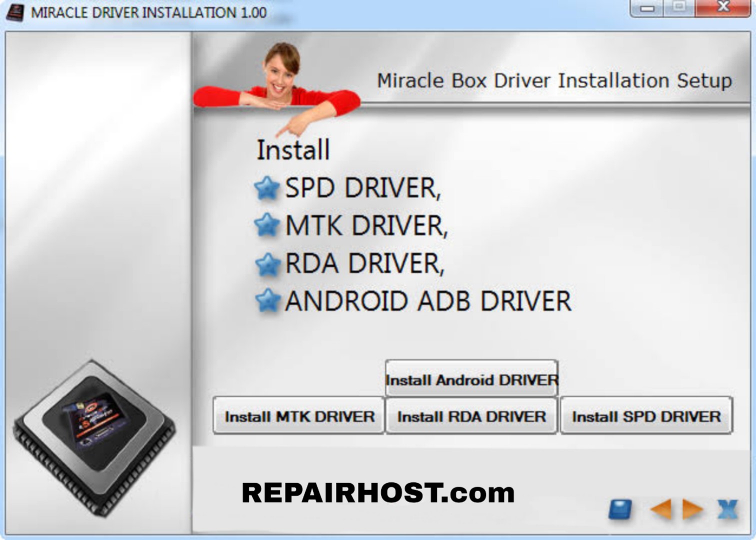Click the 'Miracle Box Driver Installation Setup' heading

[x=554, y=80]
